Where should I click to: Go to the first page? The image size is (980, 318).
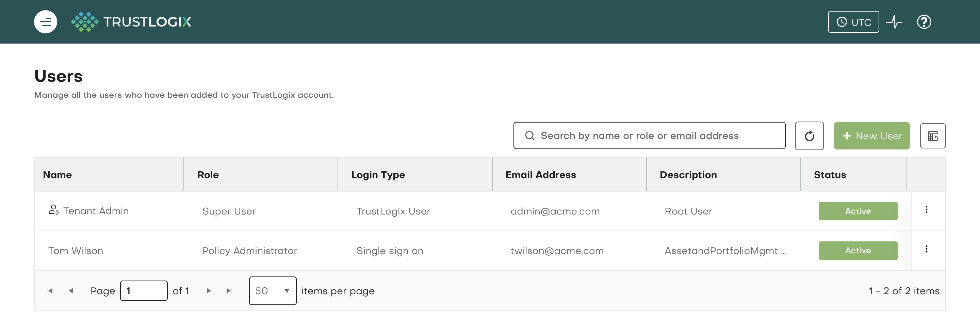[50, 290]
